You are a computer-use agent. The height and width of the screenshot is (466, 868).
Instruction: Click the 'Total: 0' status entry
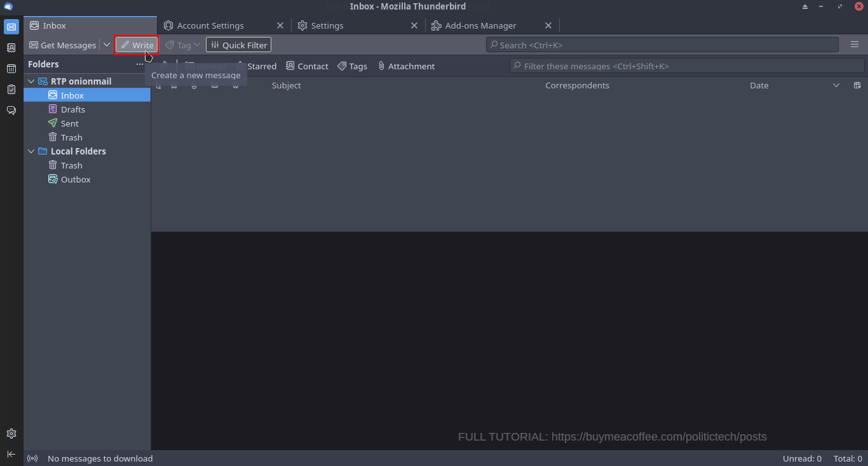[x=848, y=458]
